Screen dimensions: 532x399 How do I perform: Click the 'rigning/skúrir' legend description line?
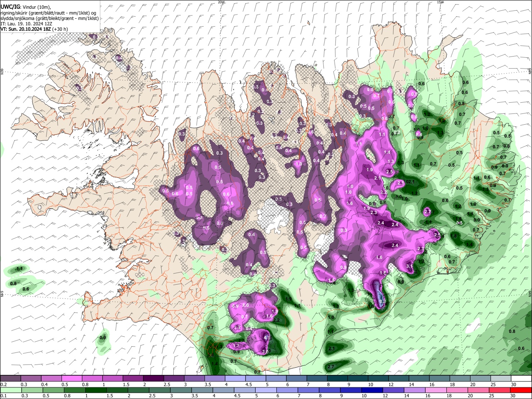(x=48, y=12)
